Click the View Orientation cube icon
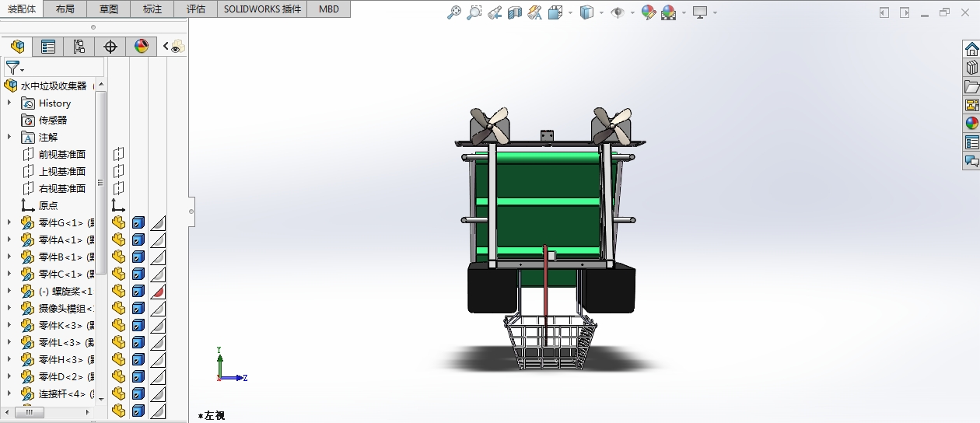 click(555, 12)
